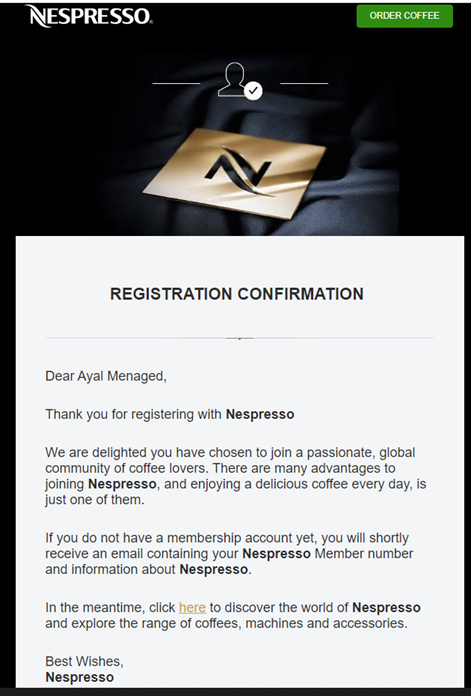Click the bold Nespresso signature at the bottom
Image resolution: width=471 pixels, height=696 pixels.
click(x=79, y=677)
